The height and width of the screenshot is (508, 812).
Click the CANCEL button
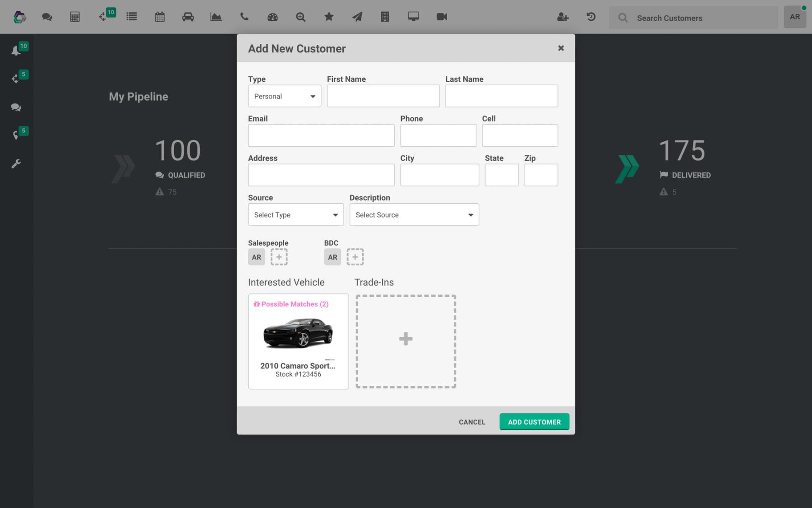click(472, 422)
